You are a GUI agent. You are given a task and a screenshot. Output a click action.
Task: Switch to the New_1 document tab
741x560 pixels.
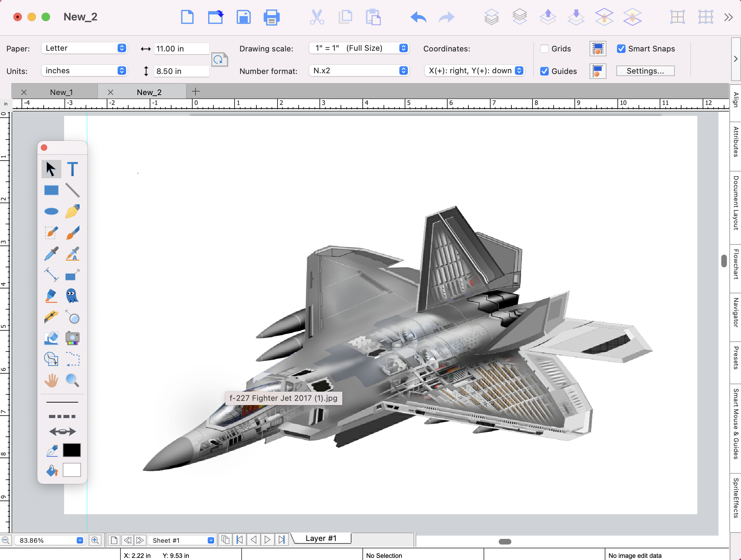61,92
